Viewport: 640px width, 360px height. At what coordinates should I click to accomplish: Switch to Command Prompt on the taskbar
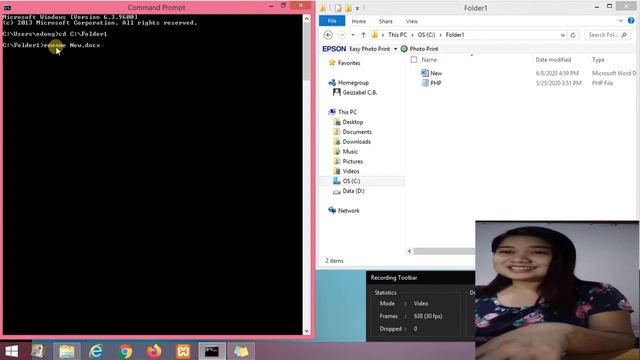212,351
